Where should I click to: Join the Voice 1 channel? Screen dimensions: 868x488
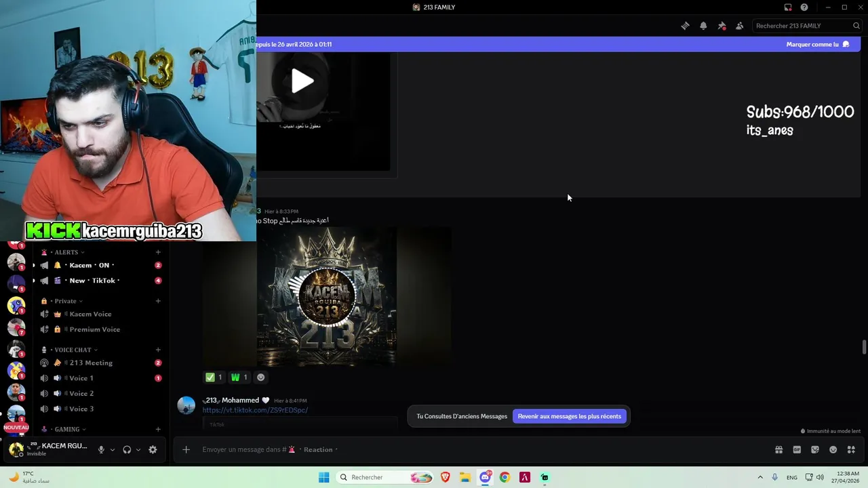pyautogui.click(x=100, y=378)
